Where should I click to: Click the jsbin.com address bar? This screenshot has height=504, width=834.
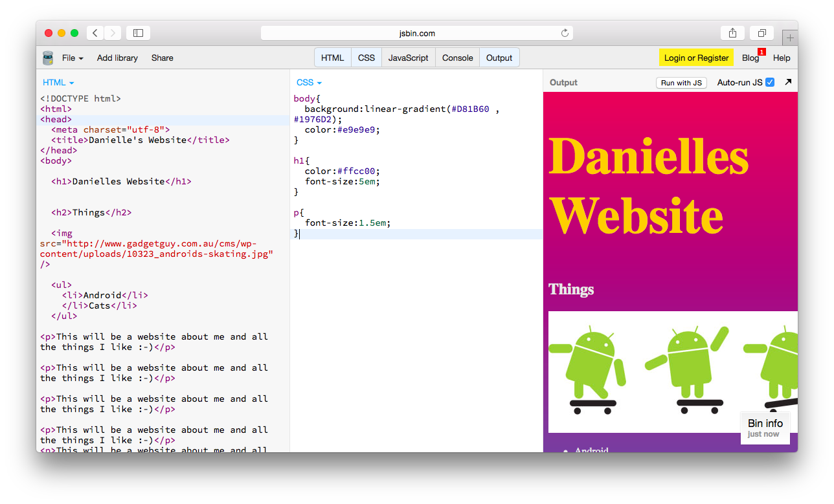417,33
